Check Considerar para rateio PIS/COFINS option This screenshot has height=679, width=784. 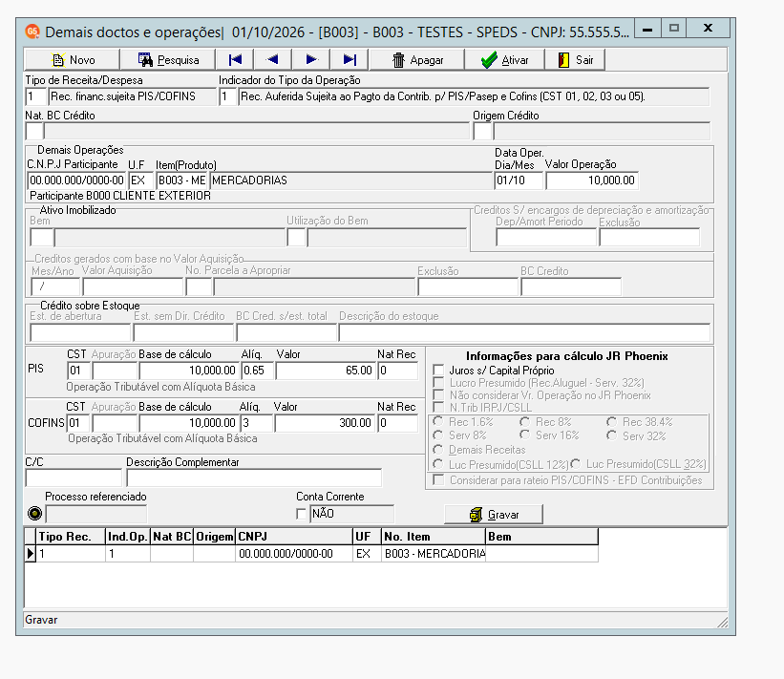pyautogui.click(x=438, y=480)
